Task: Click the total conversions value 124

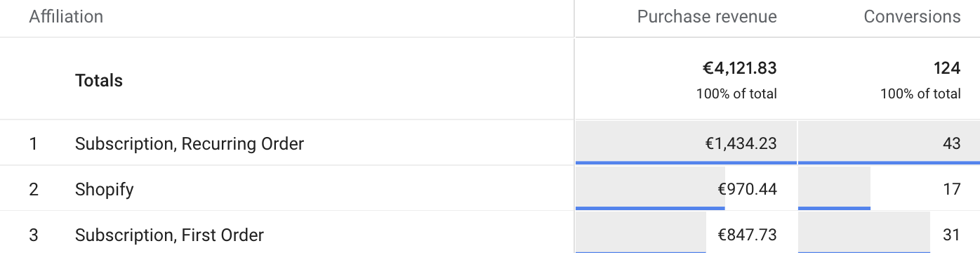Action: (x=947, y=68)
